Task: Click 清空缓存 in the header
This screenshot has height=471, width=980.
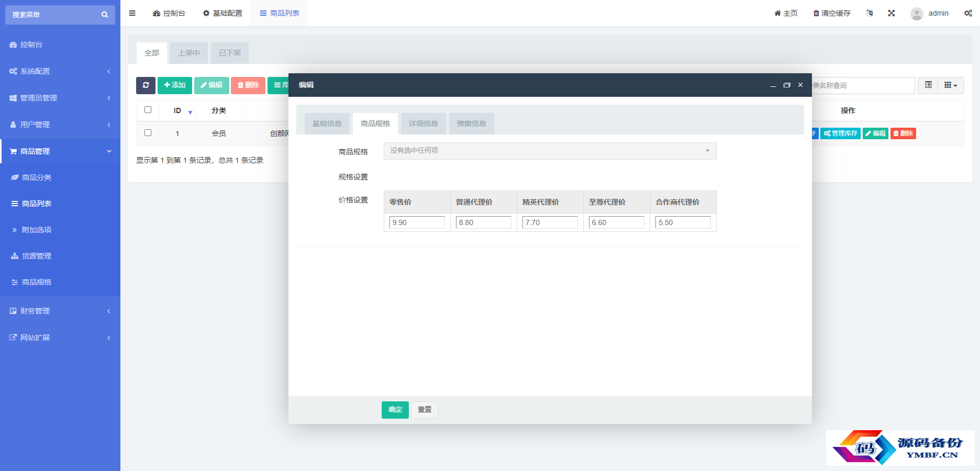Action: (x=832, y=13)
